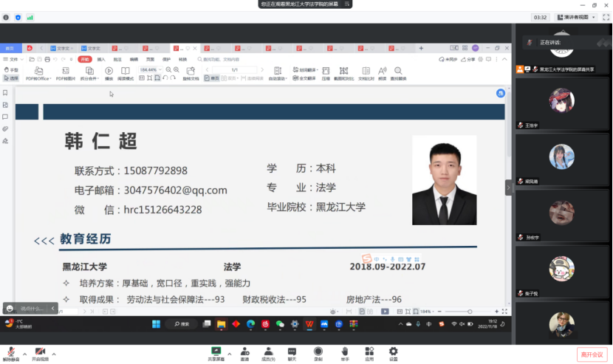This screenshot has width=613, height=364.
Task: Turn on camera with 开启视频
Action: [40, 353]
